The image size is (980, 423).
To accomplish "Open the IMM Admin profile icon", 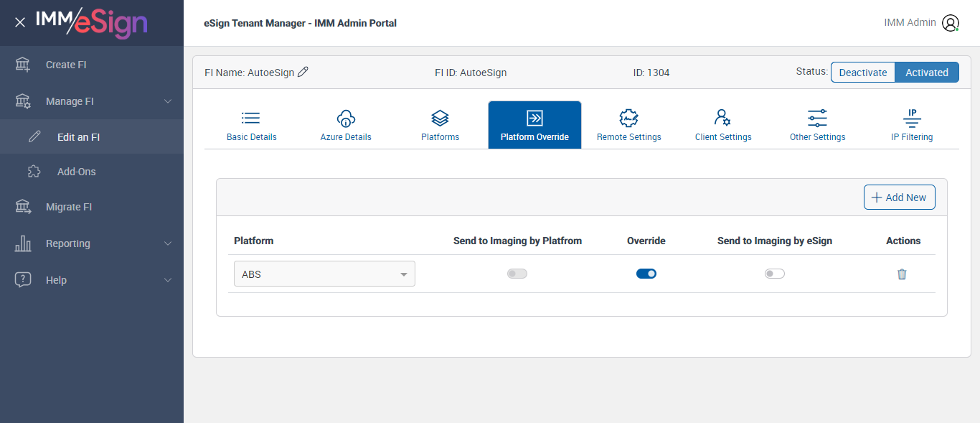I will pos(951,23).
